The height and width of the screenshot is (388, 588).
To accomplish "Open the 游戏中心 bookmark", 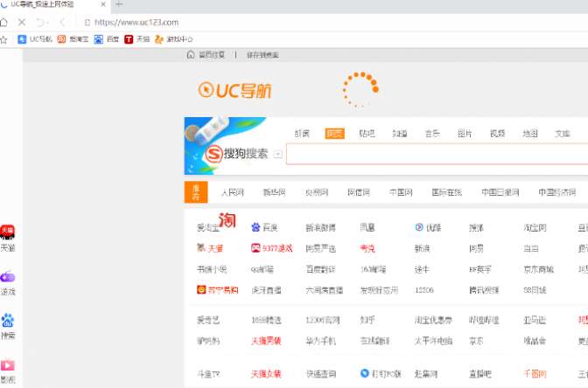I will point(174,39).
